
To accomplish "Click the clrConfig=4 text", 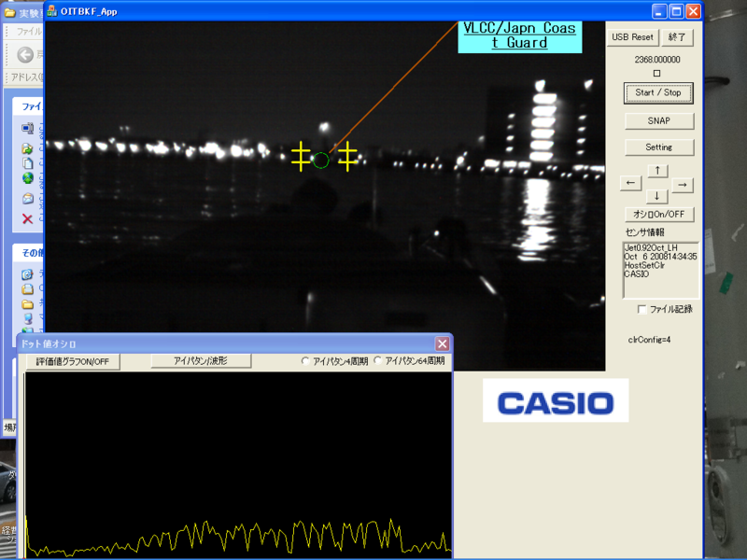I will pyautogui.click(x=649, y=340).
